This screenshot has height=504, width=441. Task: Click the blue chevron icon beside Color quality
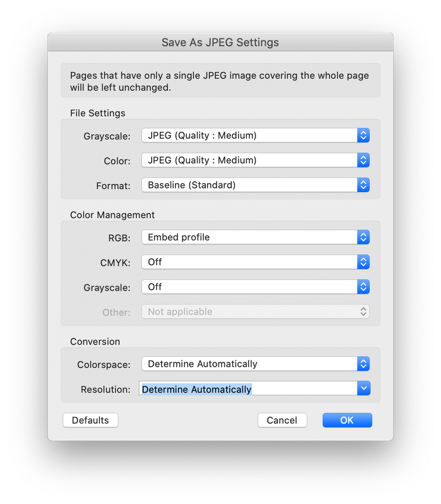click(363, 160)
